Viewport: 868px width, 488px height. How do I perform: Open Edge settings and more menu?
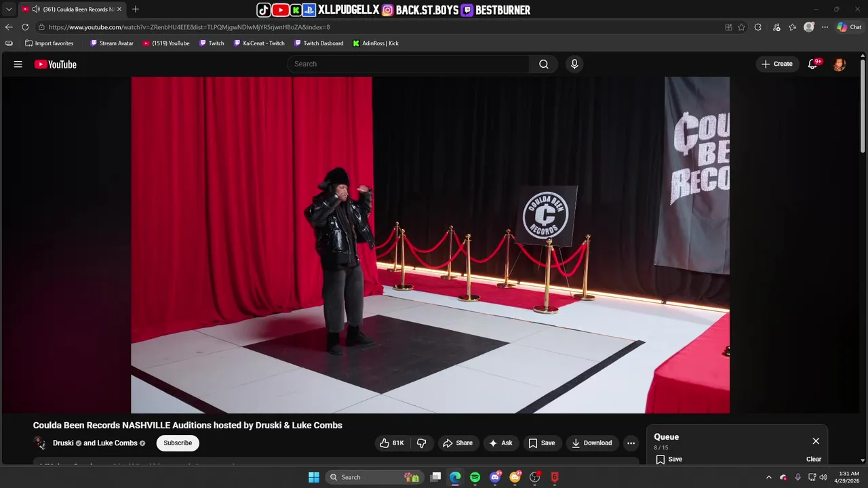coord(825,27)
